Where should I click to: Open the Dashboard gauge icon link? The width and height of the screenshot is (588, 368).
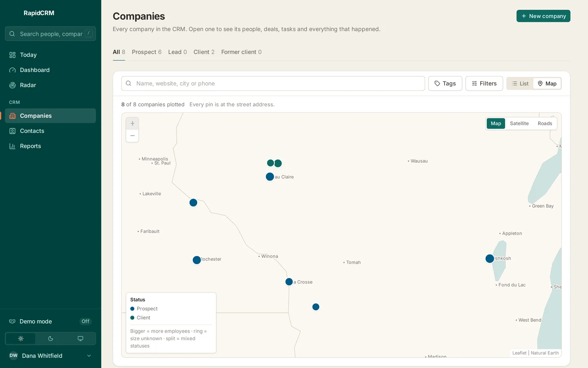[x=50, y=70]
